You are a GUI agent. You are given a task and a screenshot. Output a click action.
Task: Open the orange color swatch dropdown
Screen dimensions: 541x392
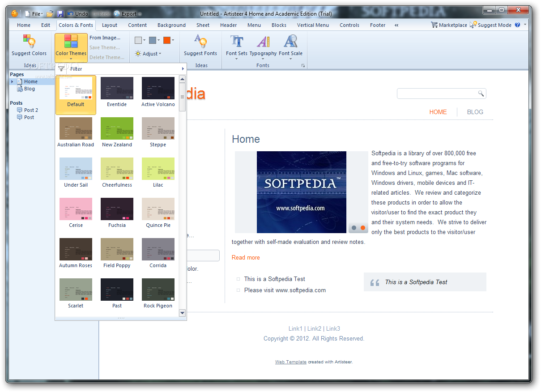tap(169, 40)
